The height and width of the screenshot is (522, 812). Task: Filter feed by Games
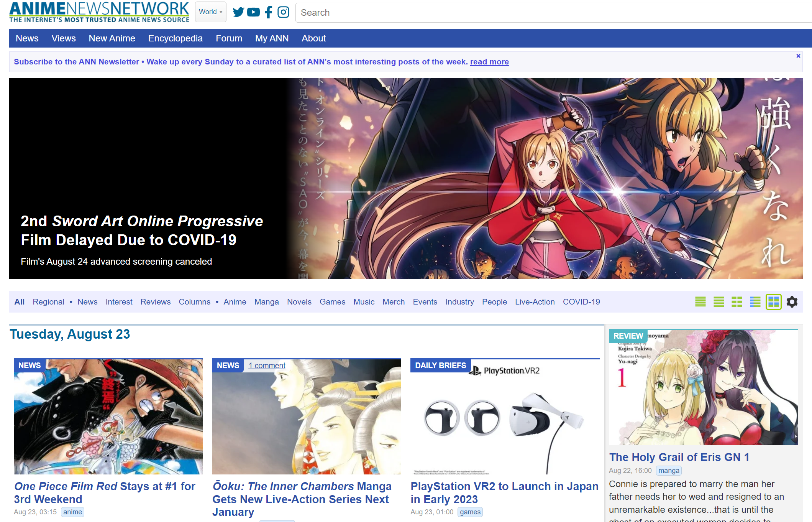point(332,302)
